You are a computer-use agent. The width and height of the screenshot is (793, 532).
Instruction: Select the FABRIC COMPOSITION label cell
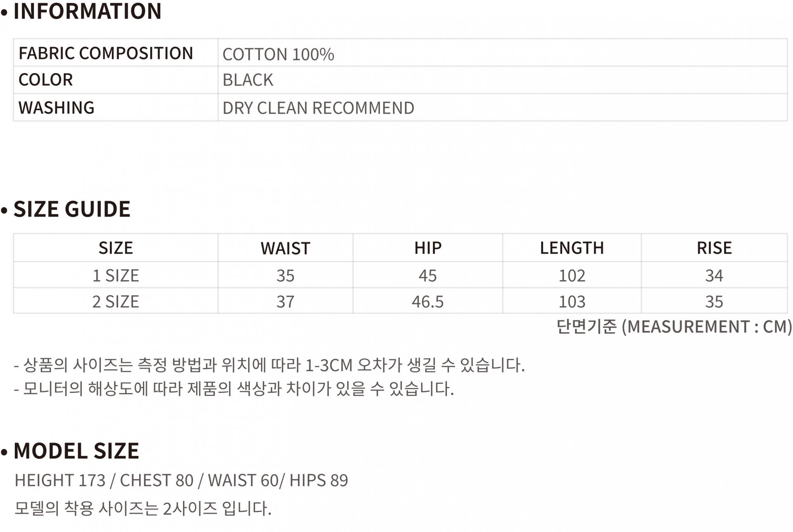pos(106,53)
